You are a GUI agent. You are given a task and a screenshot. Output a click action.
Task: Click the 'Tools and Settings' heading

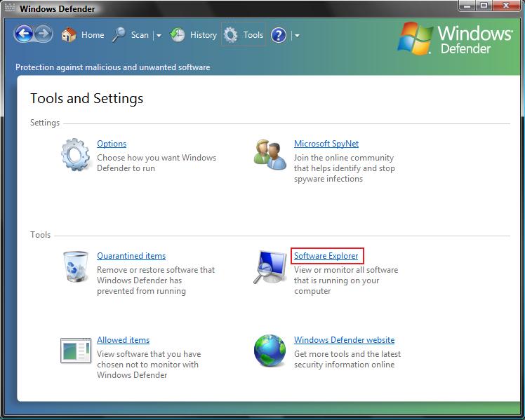pyautogui.click(x=87, y=98)
